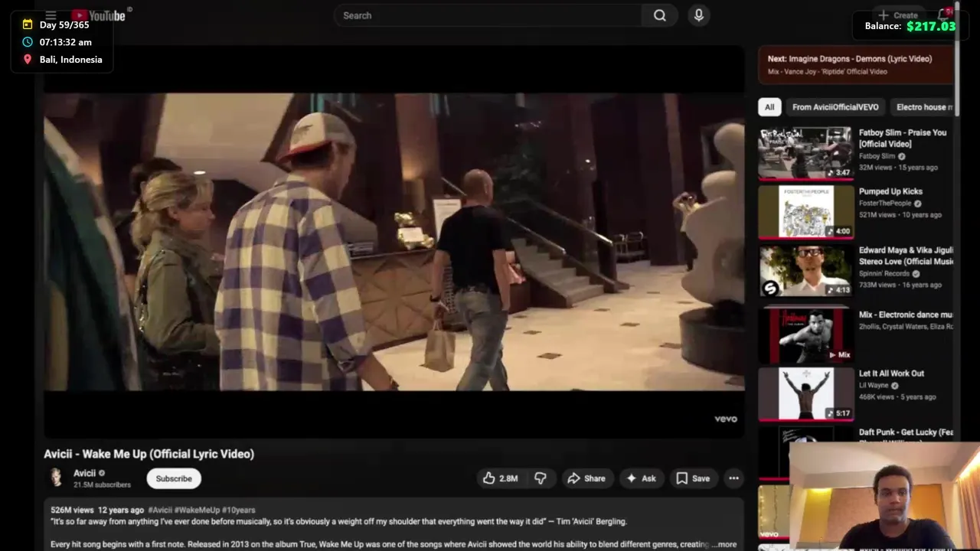
Task: Click the video title text
Action: (149, 454)
